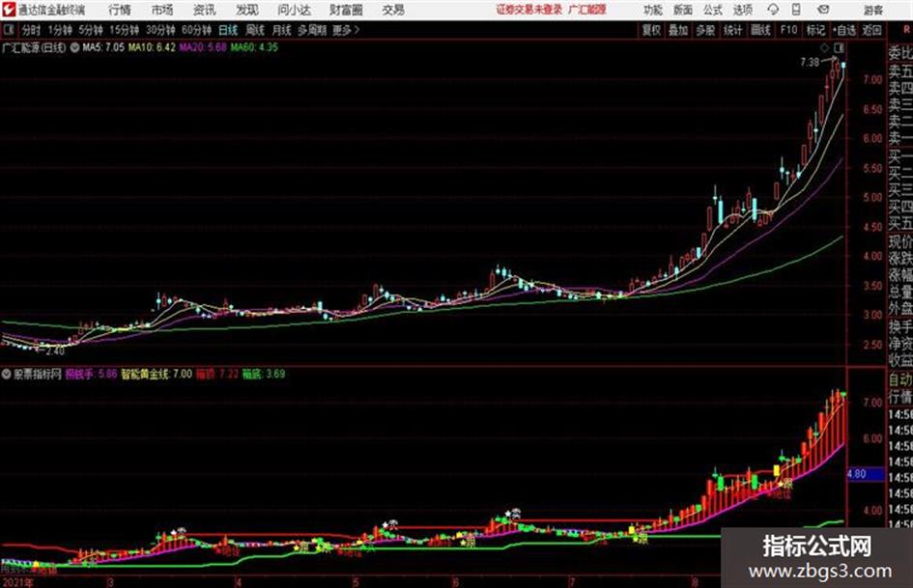
Task: Click the 2.40 low price label
Action: tap(55, 351)
